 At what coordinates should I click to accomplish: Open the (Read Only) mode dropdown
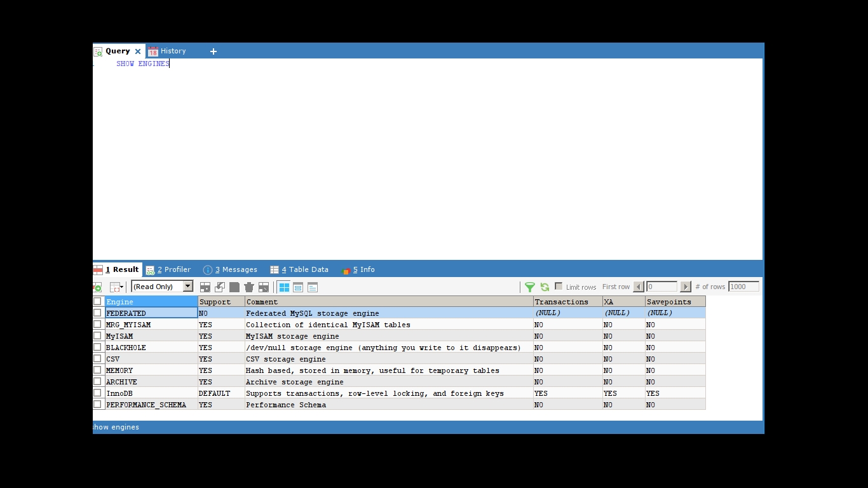coord(188,287)
